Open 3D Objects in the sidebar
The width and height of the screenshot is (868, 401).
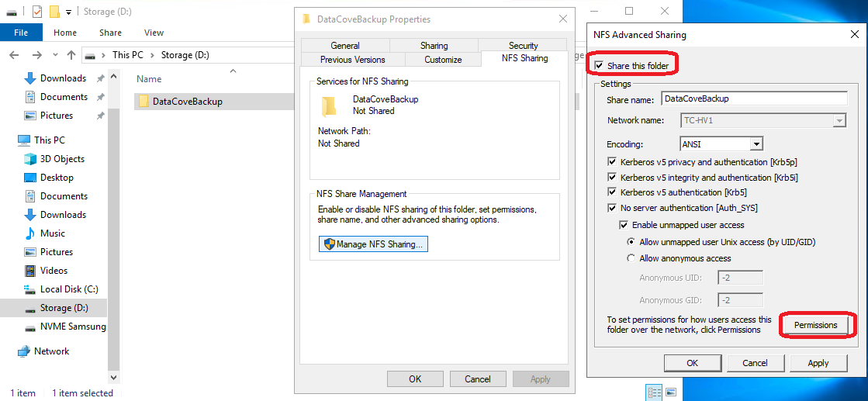tap(62, 159)
